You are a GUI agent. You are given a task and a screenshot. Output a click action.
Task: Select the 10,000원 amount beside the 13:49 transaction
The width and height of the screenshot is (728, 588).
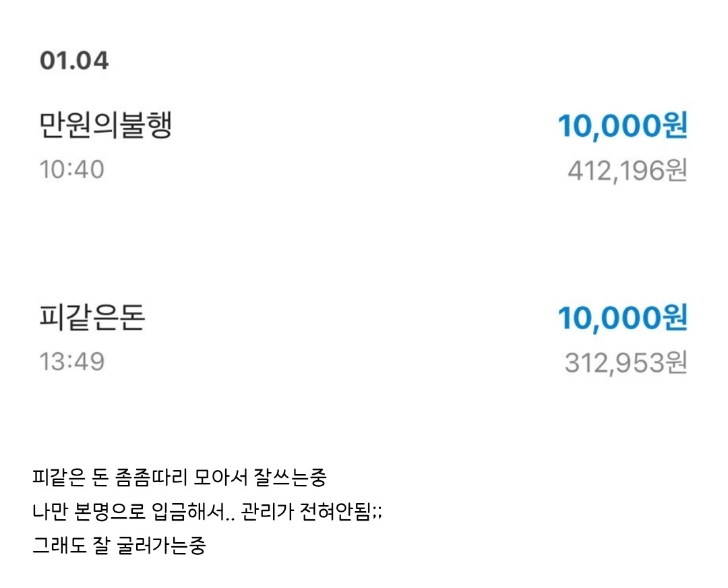click(x=622, y=318)
